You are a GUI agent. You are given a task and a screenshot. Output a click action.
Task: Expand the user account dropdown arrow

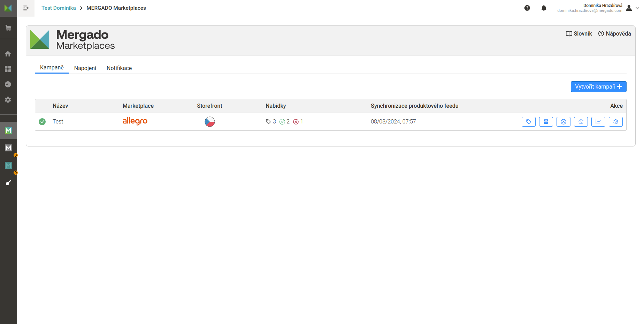coord(637,8)
